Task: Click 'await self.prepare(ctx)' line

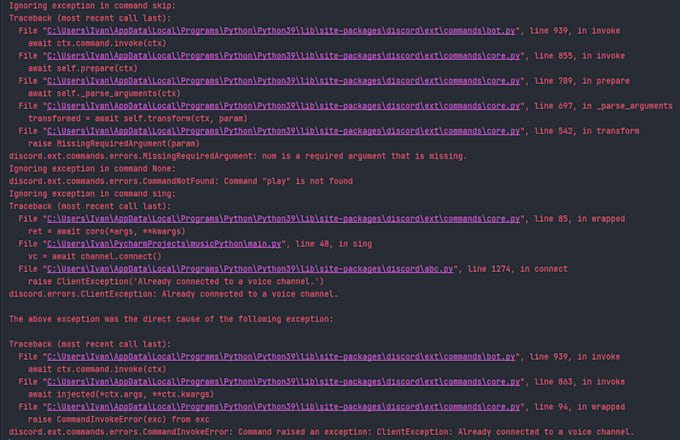Action: 82,68
